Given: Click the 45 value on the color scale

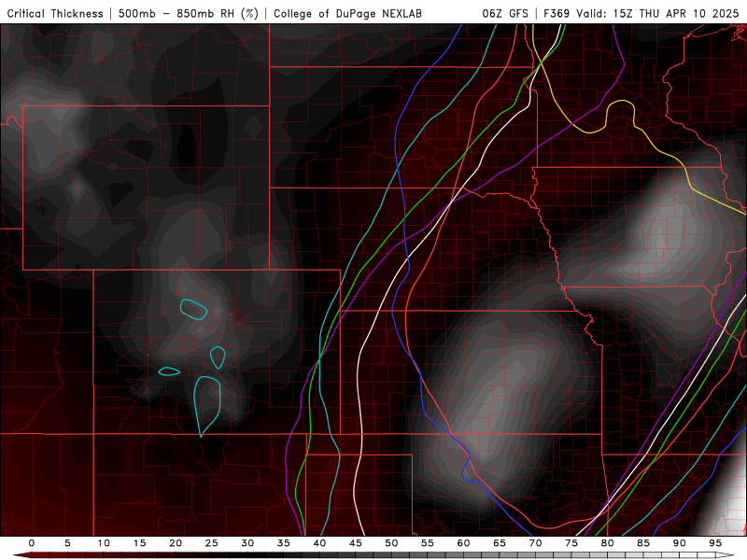Looking at the screenshot, I should (356, 543).
